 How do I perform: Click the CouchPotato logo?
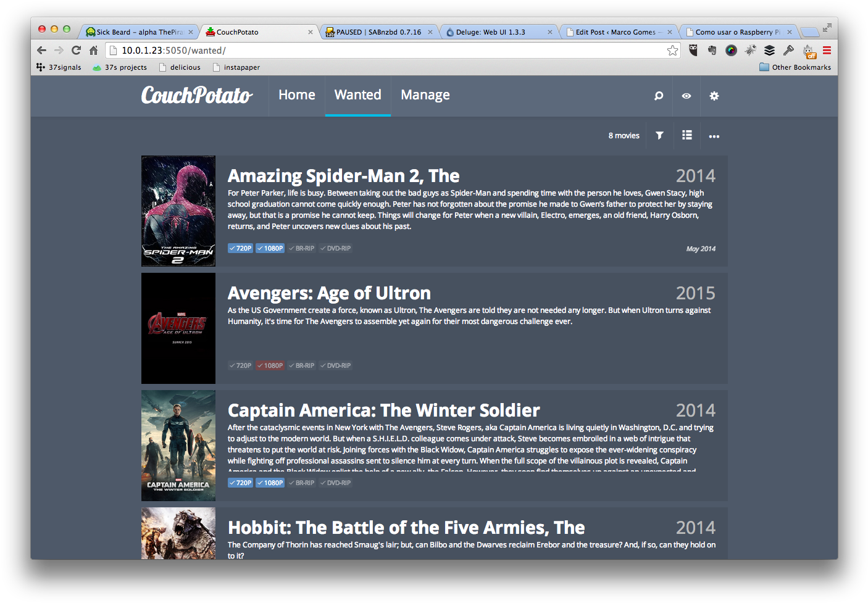click(x=196, y=95)
